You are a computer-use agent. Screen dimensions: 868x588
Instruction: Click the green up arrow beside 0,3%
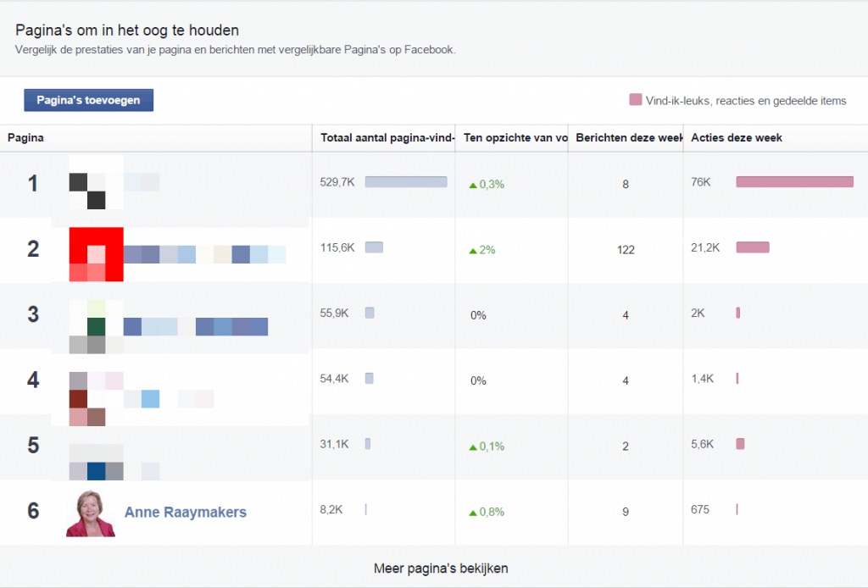tap(473, 185)
